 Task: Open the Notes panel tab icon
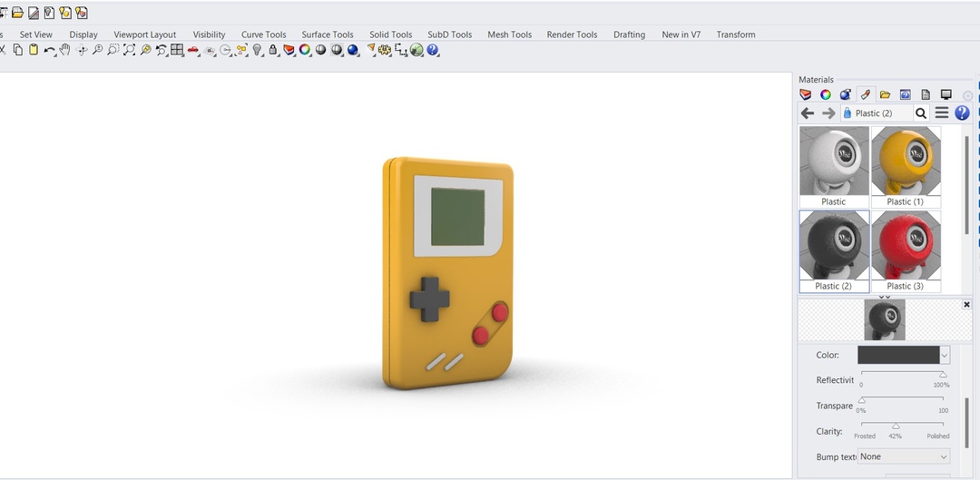(926, 94)
